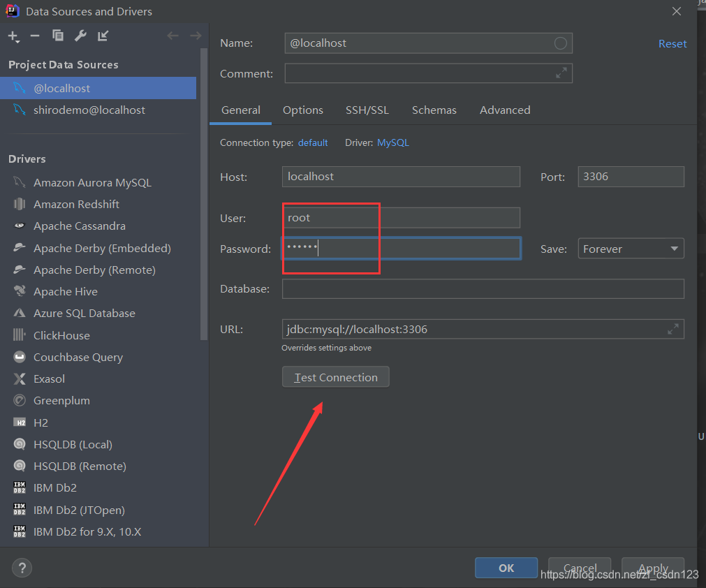Viewport: 706px width, 588px height.
Task: Confirm with the OK button
Action: (x=506, y=568)
